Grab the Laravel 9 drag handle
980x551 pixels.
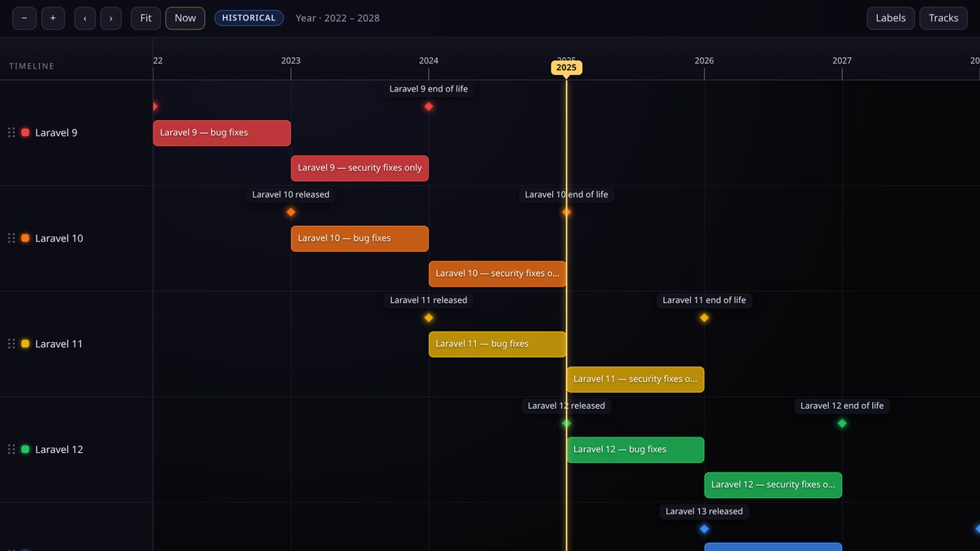(11, 132)
